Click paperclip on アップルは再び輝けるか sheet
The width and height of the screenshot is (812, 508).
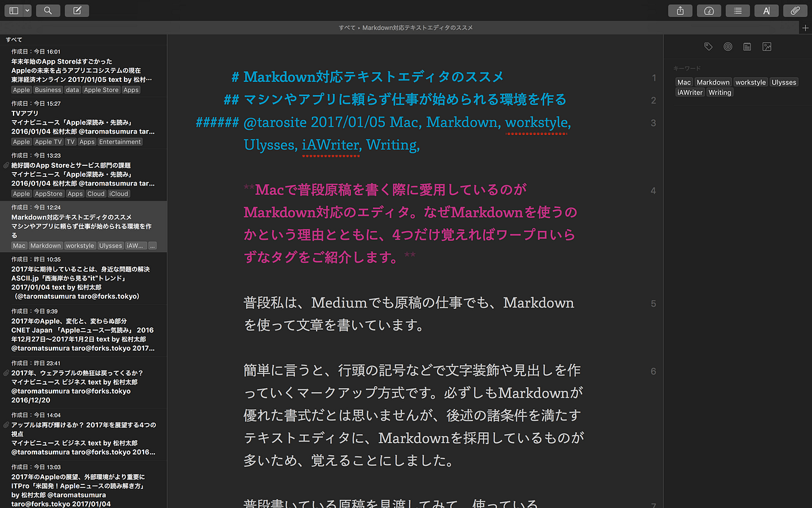[6, 425]
